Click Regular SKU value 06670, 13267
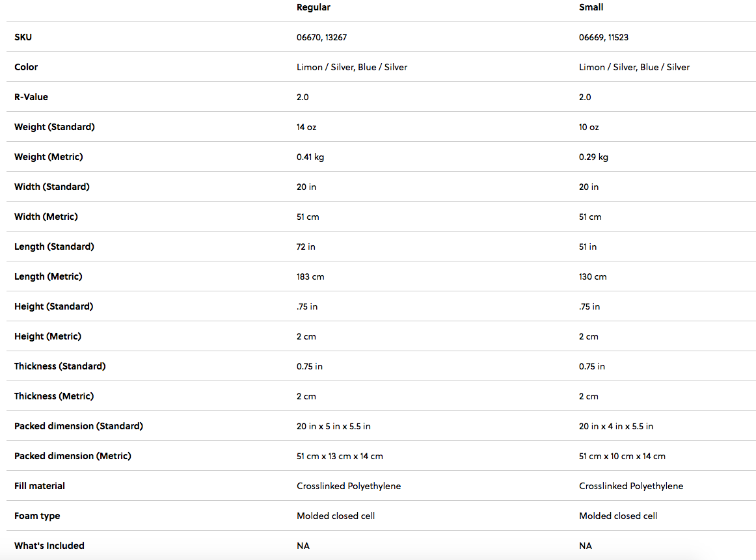The width and height of the screenshot is (756, 560). 321,37
